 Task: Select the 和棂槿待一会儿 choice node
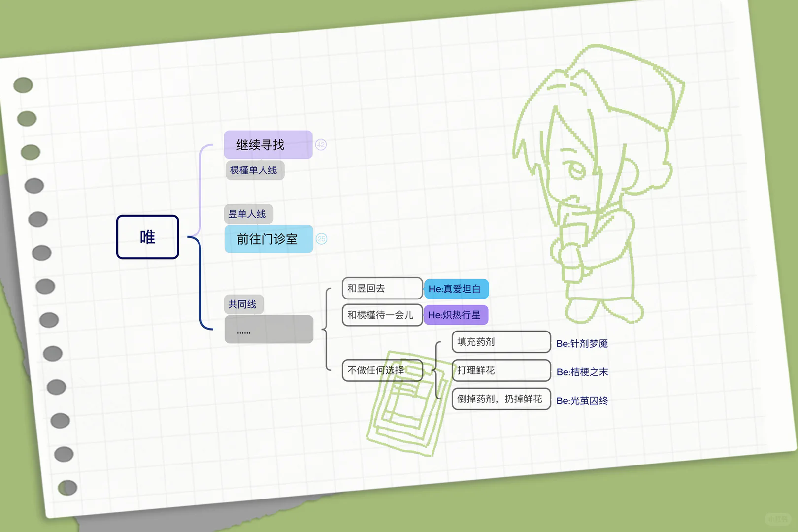tap(382, 315)
